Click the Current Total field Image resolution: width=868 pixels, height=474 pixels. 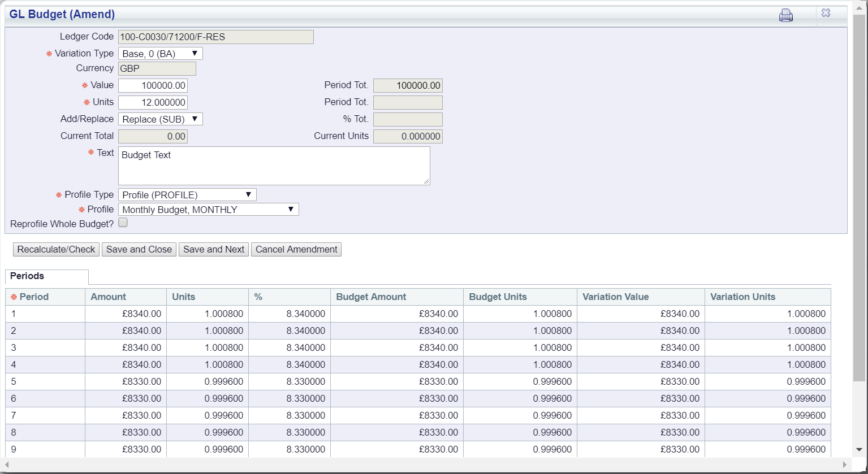point(153,136)
